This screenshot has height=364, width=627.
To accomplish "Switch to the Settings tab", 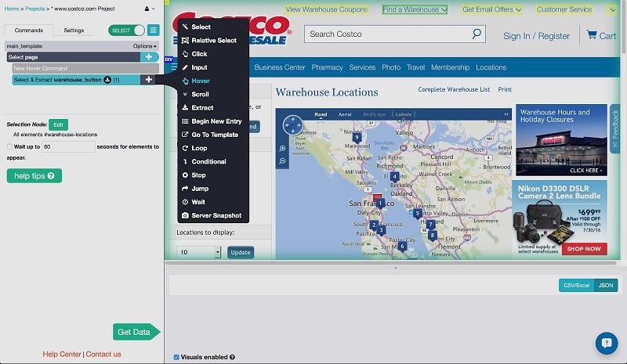I will (x=74, y=31).
